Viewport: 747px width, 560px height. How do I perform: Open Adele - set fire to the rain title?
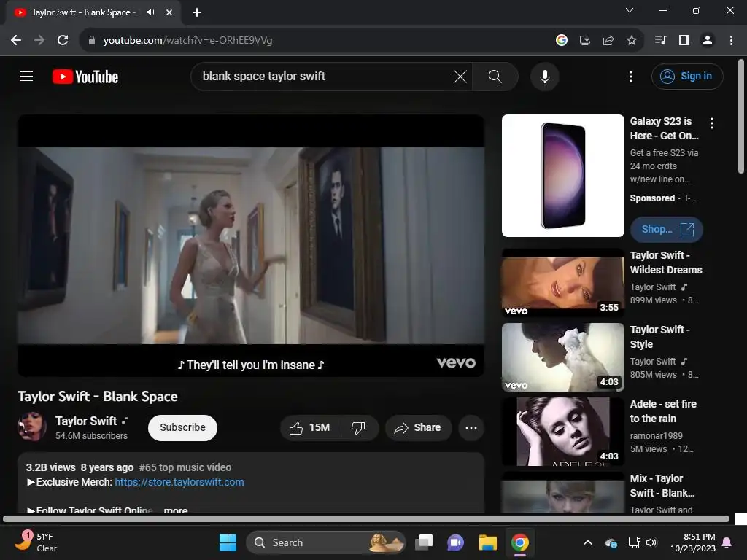pyautogui.click(x=663, y=411)
